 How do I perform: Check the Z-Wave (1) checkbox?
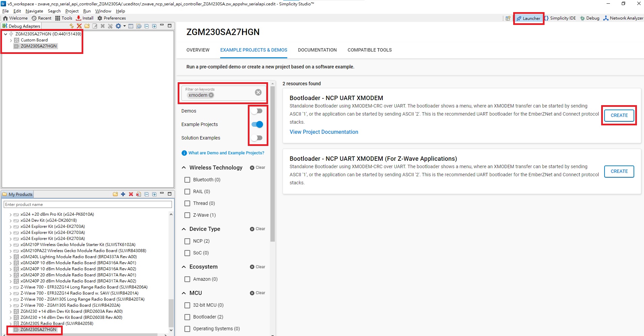click(187, 215)
